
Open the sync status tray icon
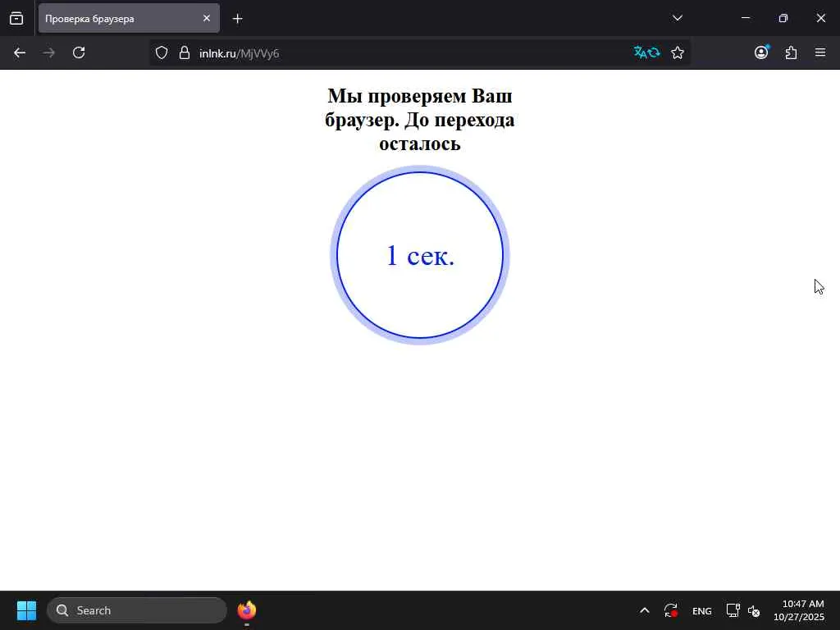[671, 610]
